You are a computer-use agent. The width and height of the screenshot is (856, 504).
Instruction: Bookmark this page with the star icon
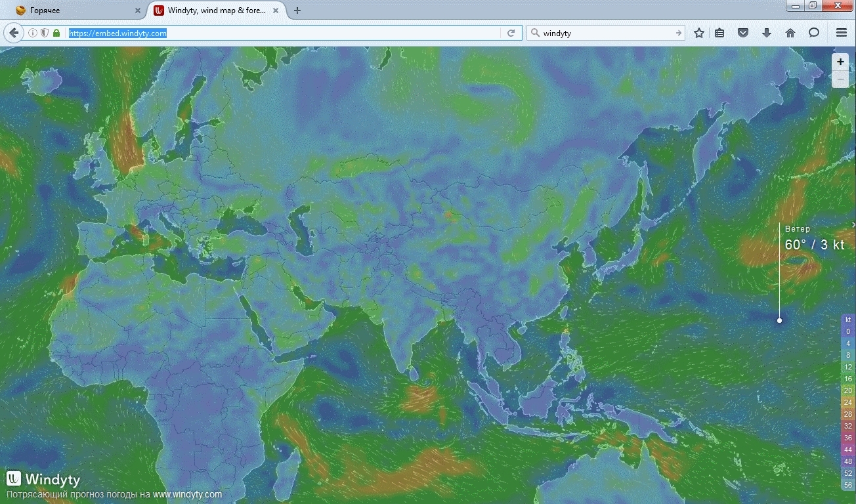(699, 33)
